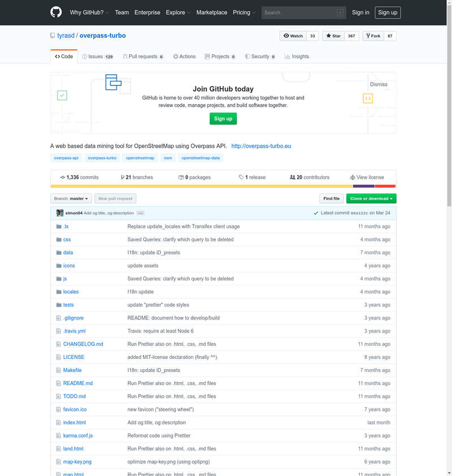Click the Marketplace navigation link

(212, 12)
